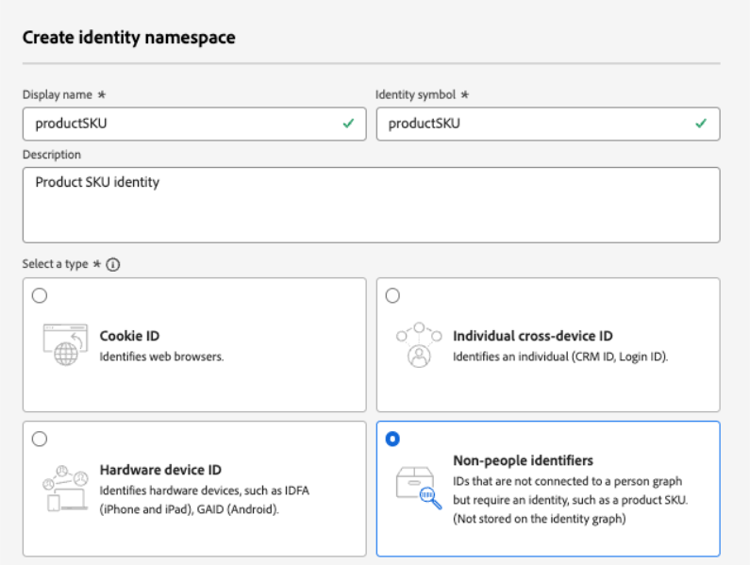Click the green checkmark in Display name field
This screenshot has height=565, width=750.
348,124
